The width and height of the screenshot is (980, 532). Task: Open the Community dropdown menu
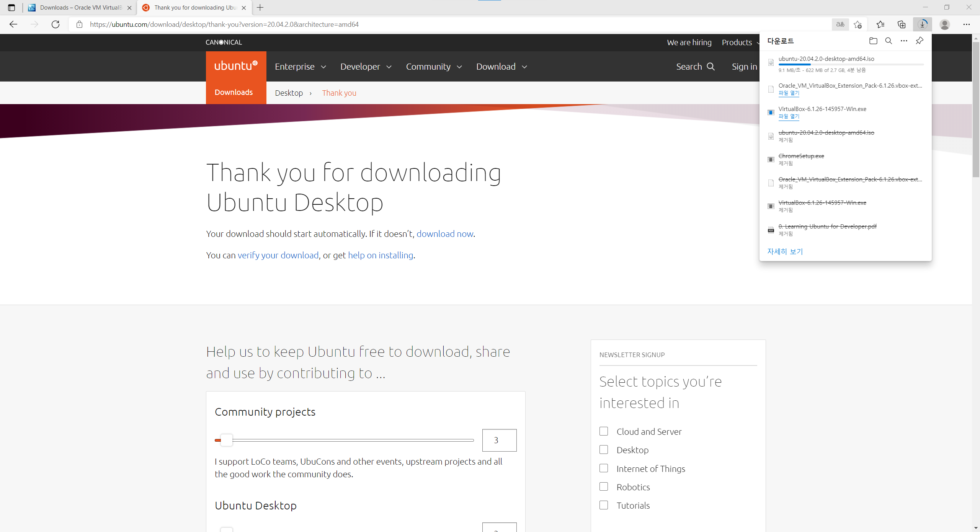(x=434, y=67)
